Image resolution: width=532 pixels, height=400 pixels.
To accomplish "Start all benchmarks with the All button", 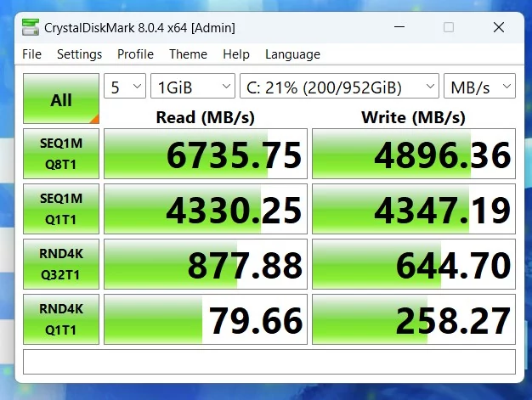I will tap(61, 99).
